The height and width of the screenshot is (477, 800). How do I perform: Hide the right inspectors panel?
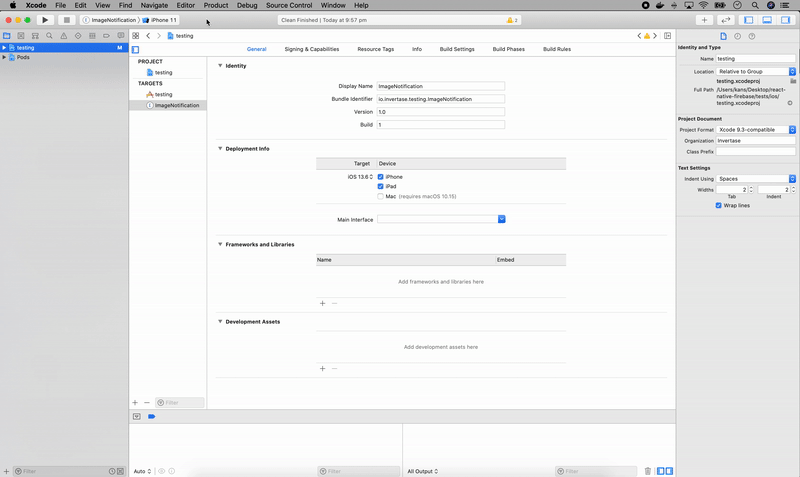[x=786, y=20]
